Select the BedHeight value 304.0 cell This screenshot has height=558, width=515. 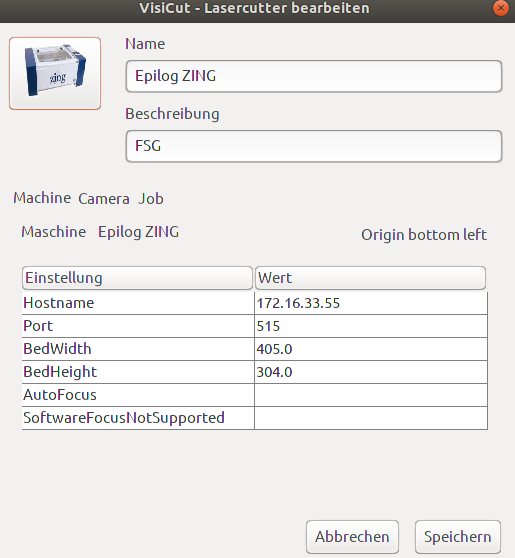371,372
